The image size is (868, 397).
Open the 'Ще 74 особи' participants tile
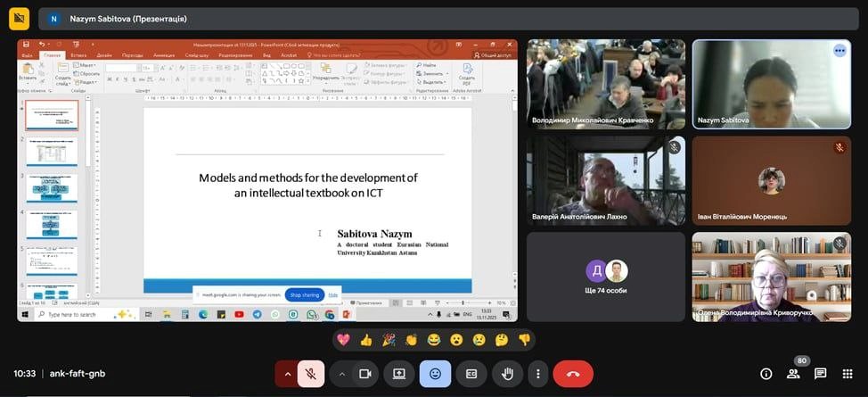click(606, 277)
